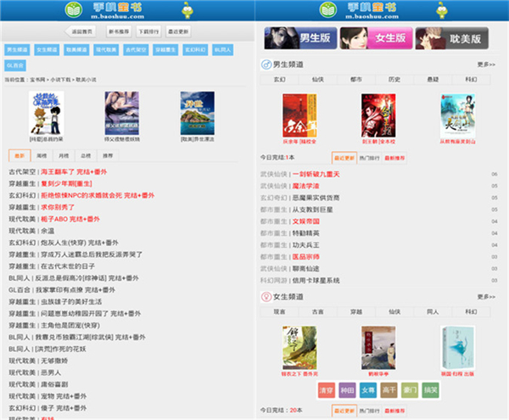This screenshot has height=420, width=509.
Task: Open the 女生版 pink banner
Action: 376,38
